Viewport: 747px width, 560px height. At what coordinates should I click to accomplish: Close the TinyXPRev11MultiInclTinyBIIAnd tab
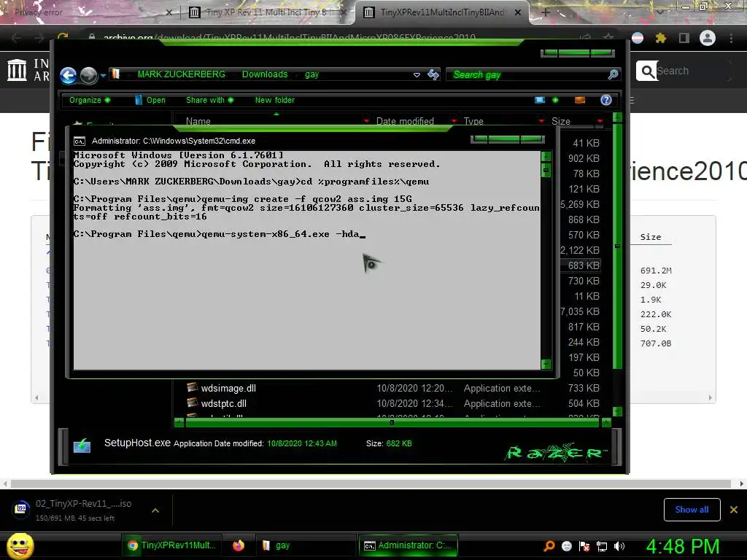pos(518,13)
